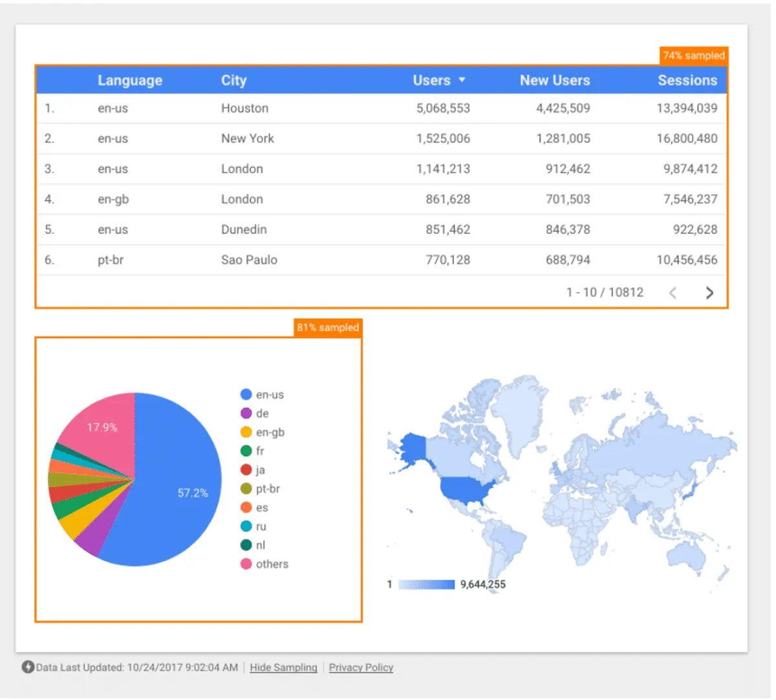The width and height of the screenshot is (776, 700).
Task: Select fr green legend swatch
Action: tap(246, 451)
